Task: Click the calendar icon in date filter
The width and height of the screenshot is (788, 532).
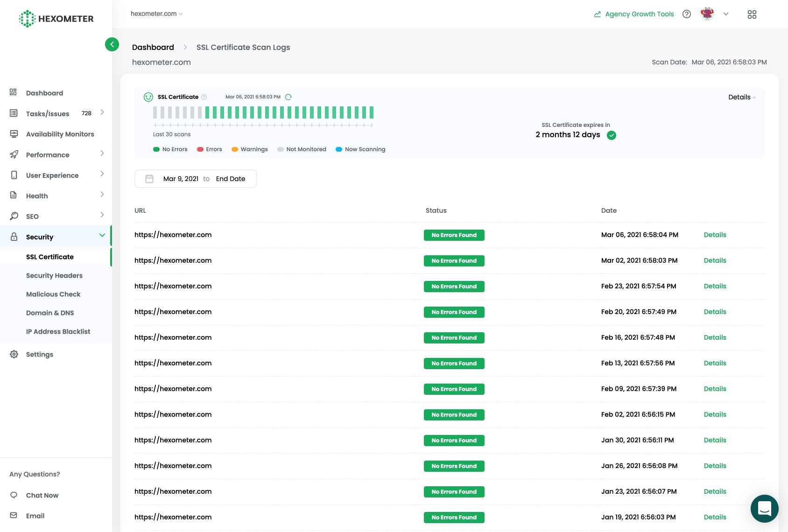Action: point(149,179)
